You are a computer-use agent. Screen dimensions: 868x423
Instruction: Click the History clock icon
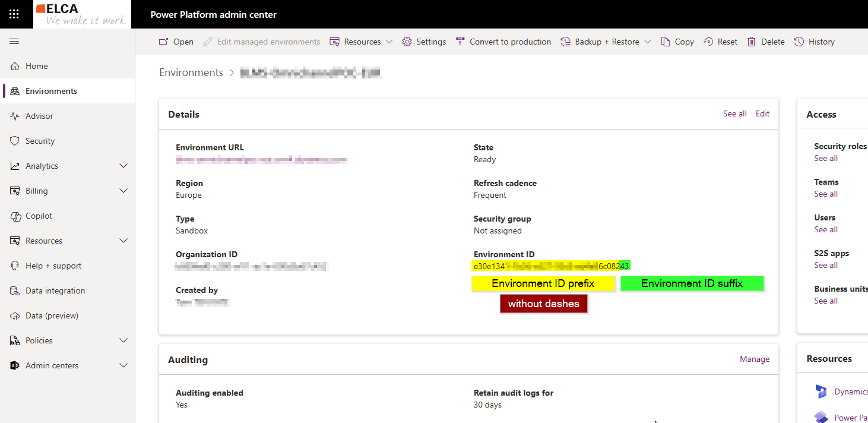(799, 42)
